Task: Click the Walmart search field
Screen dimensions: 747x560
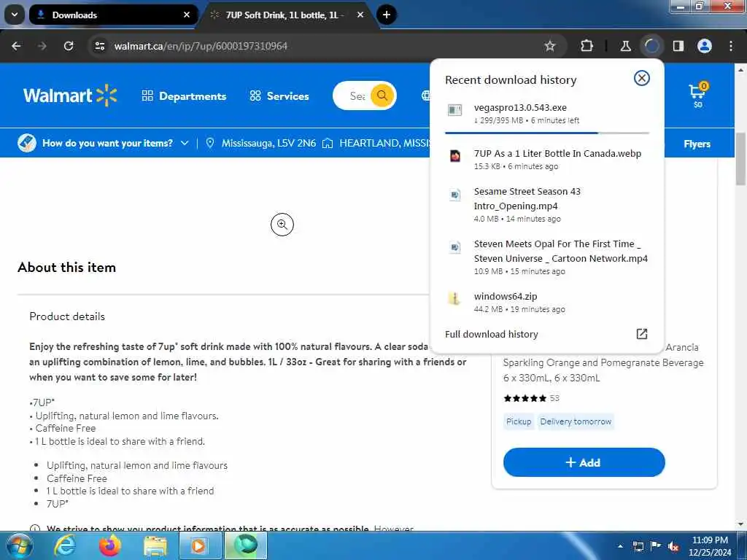Action: click(x=356, y=96)
